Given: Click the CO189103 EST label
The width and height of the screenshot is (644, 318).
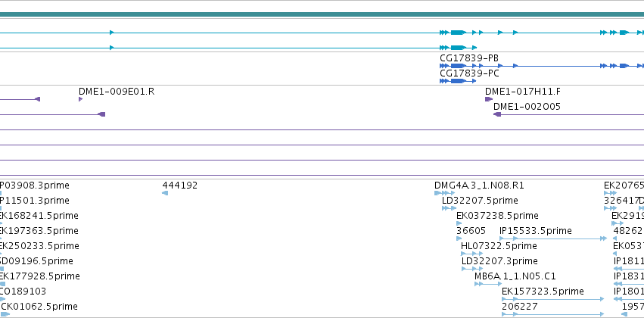Looking at the screenshot, I should [23, 291].
